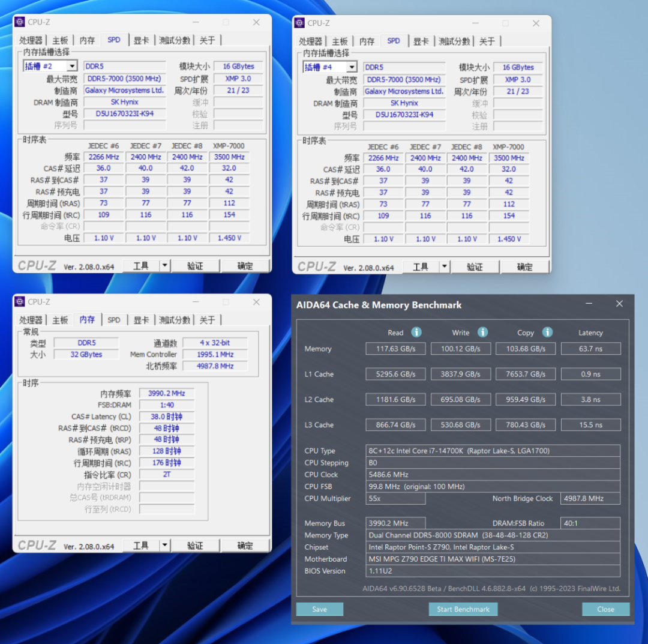
Task: Click XMP voltage 1.450 V in slot #4
Action: pyautogui.click(x=509, y=239)
